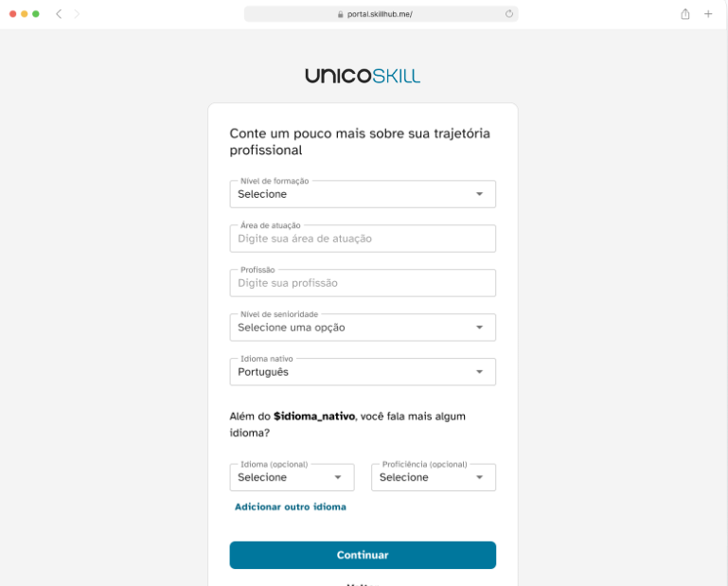Screen dimensions: 728x586
Task: Click the green fullscreen window button
Action: click(x=36, y=14)
